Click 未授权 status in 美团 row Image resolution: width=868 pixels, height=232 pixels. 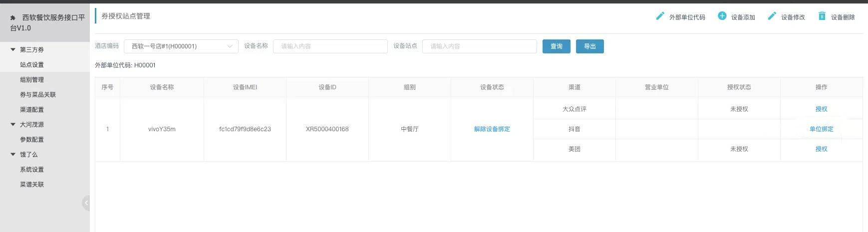739,149
